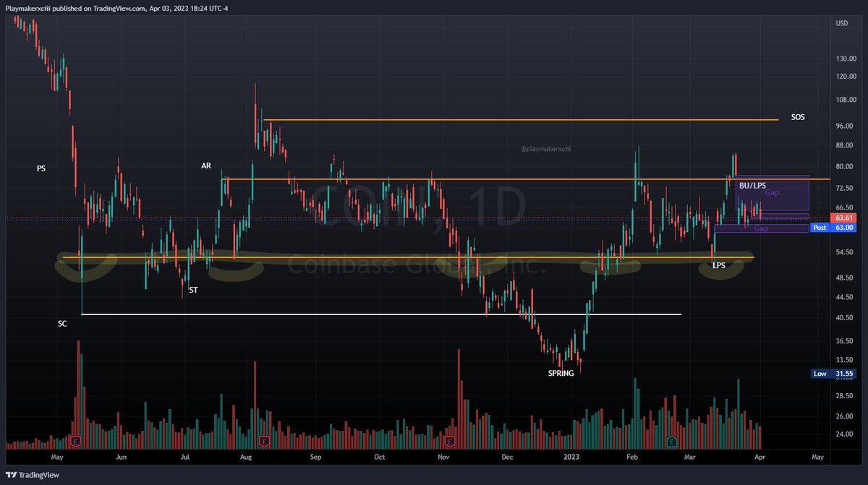Click the green earnings marker near February

(x=671, y=441)
